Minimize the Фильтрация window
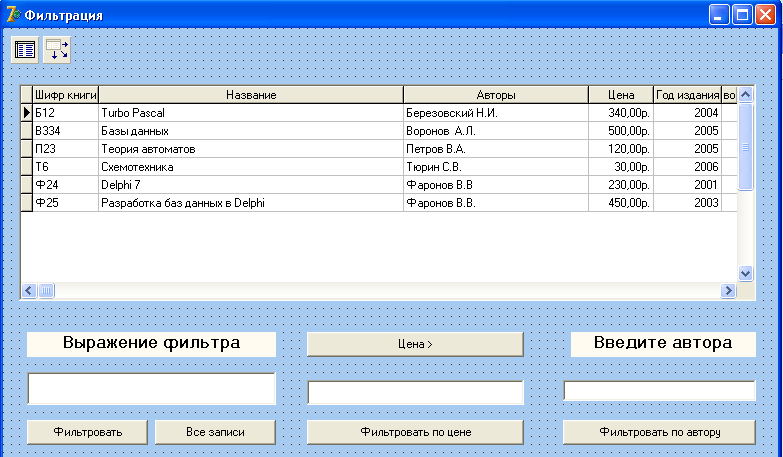783x457 pixels. [719, 15]
